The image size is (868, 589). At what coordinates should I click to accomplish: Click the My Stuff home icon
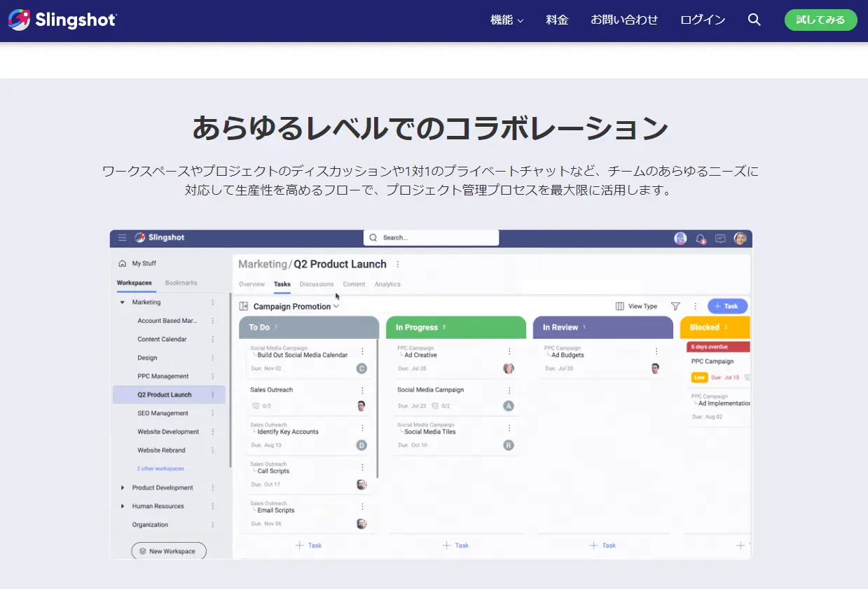pos(123,263)
